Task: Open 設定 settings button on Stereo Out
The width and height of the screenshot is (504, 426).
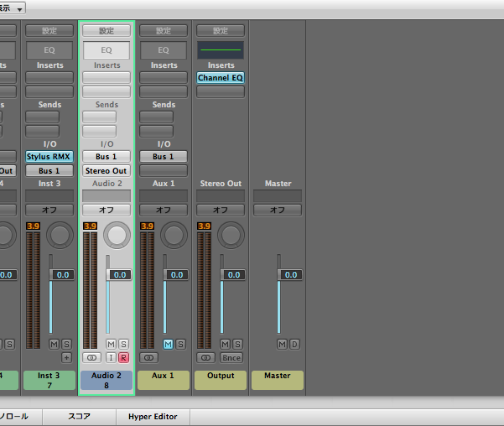Action: 221,30
